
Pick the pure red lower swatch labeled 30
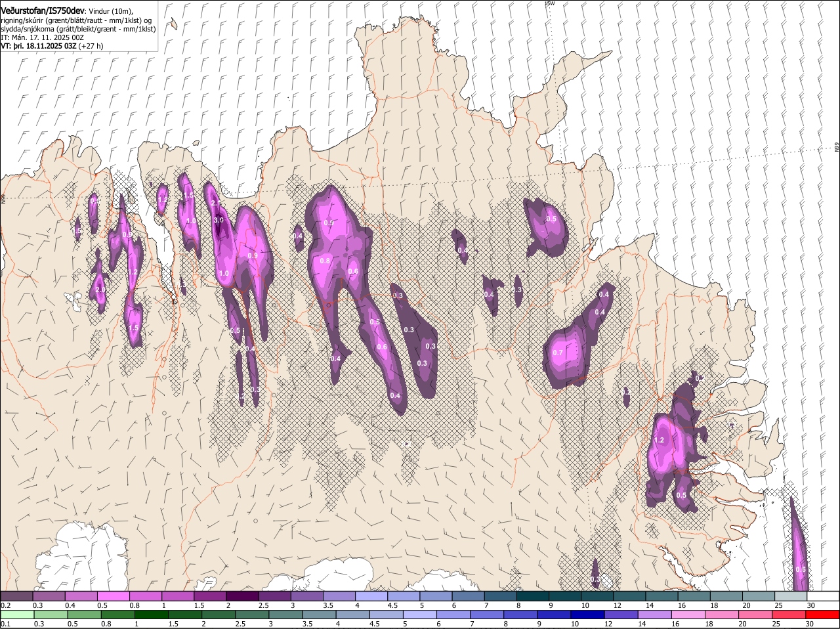pyautogui.click(x=822, y=615)
